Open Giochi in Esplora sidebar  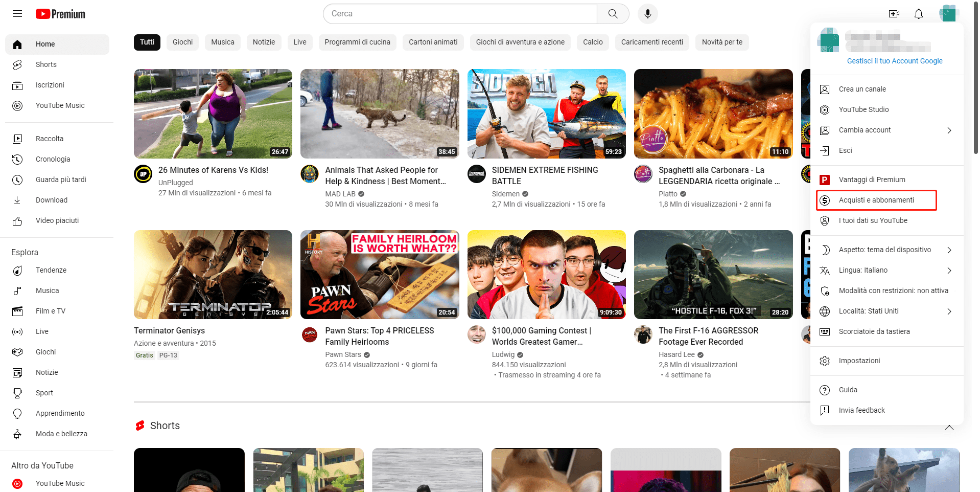point(57,352)
